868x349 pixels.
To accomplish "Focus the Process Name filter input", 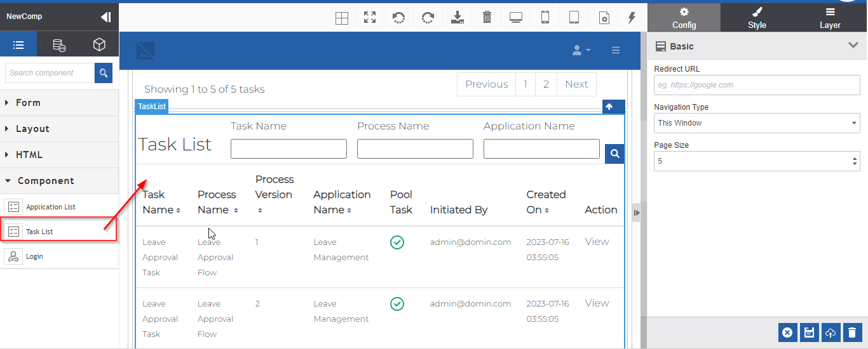I will [x=415, y=148].
